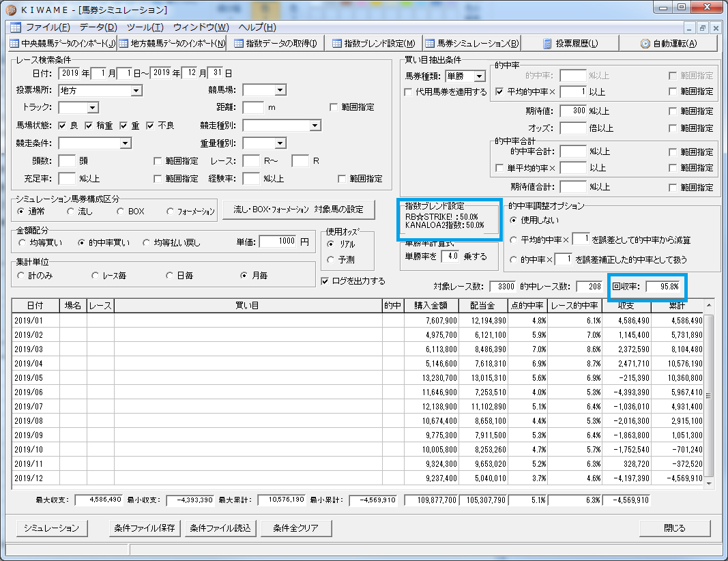The image size is (728, 561).
Task: Uncheck the 稍重 track condition checkbox
Action: 89,126
